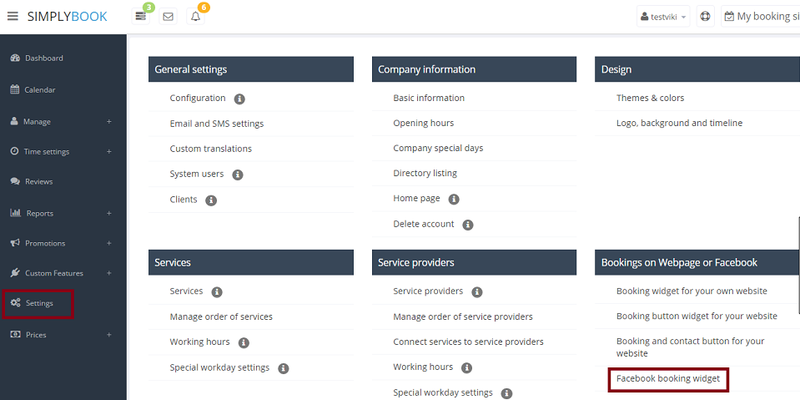Screen dimensions: 800x400
Task: Open the testviki user dropdown
Action: 663,17
